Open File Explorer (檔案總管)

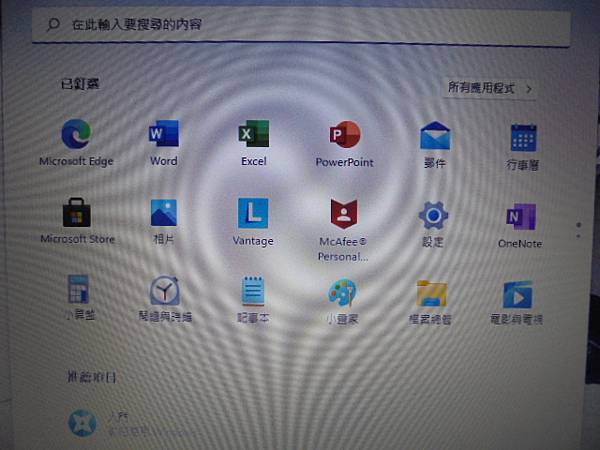pos(431,303)
